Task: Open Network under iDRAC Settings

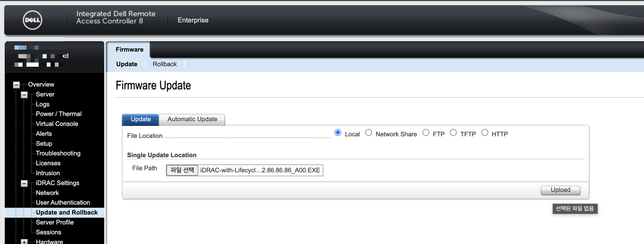Action: pyautogui.click(x=47, y=193)
